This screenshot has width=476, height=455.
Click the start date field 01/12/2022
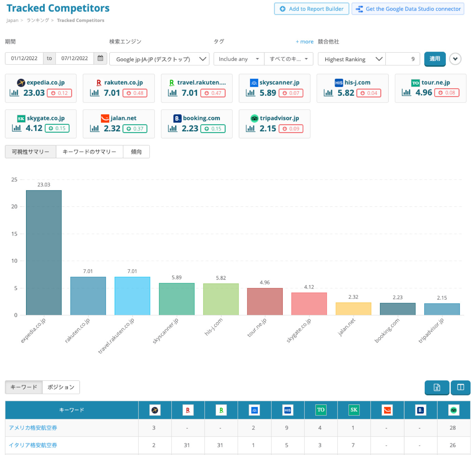(x=24, y=58)
